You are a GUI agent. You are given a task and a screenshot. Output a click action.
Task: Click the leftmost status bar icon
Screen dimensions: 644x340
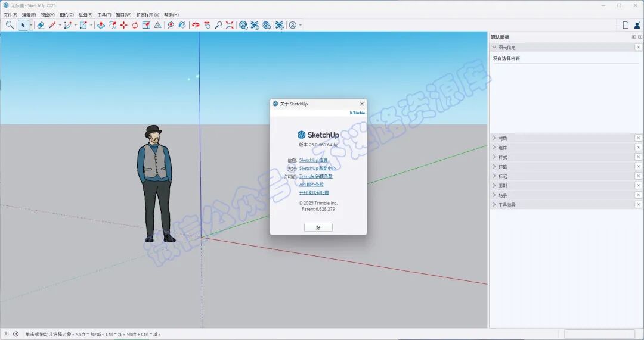coord(6,334)
